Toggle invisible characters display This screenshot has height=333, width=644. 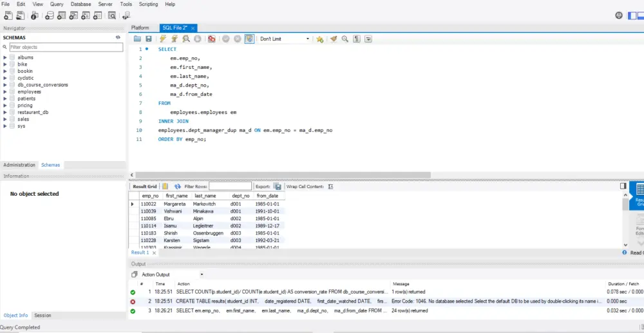(357, 39)
